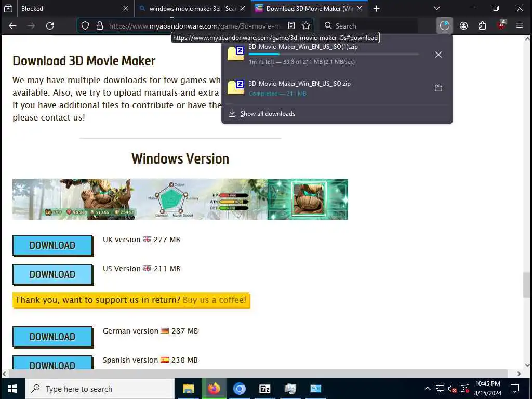This screenshot has width=532, height=399.
Task: Close the Blocked tab
Action: pos(126,8)
